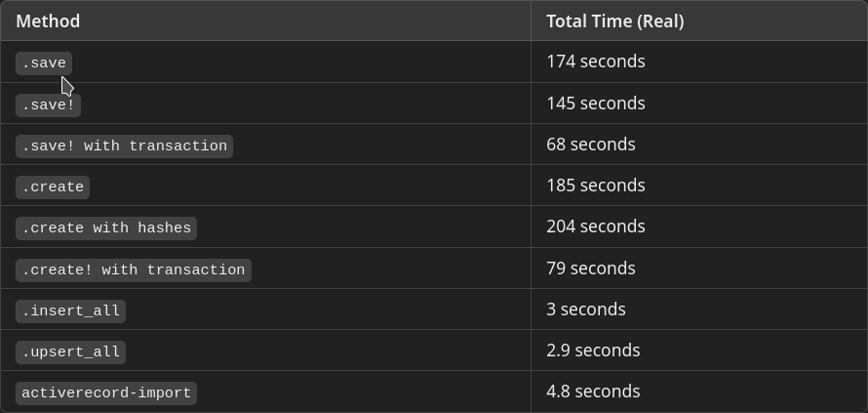The height and width of the screenshot is (413, 868).
Task: Click the 204 seconds cell
Action: point(595,227)
